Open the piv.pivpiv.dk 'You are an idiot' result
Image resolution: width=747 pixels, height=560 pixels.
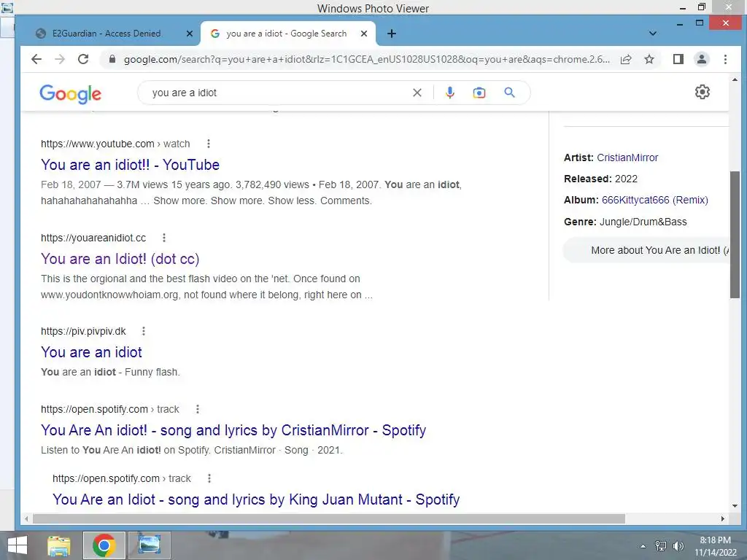[91, 352]
